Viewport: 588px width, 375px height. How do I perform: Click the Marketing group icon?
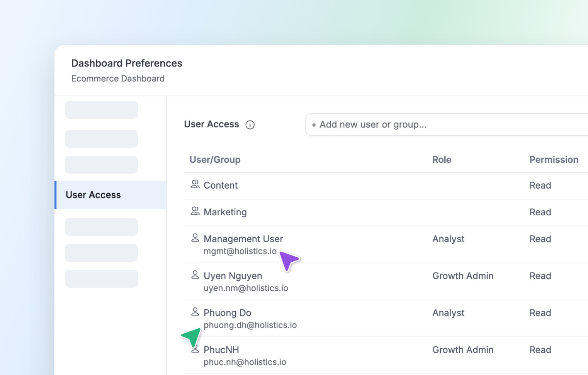(x=195, y=211)
